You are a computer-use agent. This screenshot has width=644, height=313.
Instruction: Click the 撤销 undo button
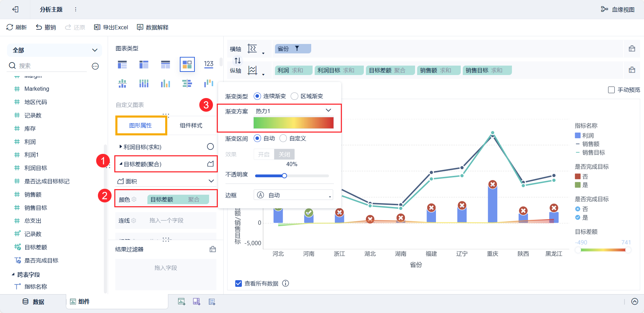pos(46,27)
